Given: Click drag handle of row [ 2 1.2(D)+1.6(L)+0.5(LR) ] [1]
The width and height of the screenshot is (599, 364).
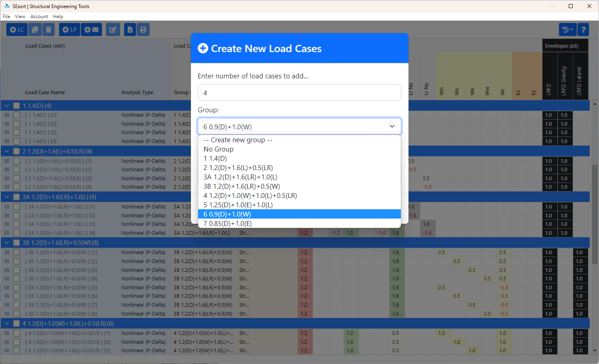Looking at the screenshot, I should pyautogui.click(x=6, y=161).
